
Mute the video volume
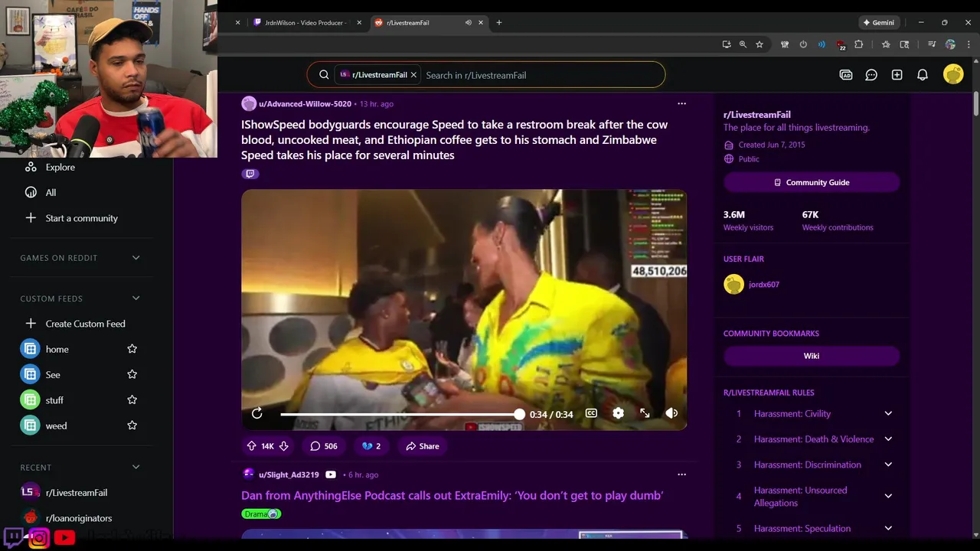[x=671, y=413]
